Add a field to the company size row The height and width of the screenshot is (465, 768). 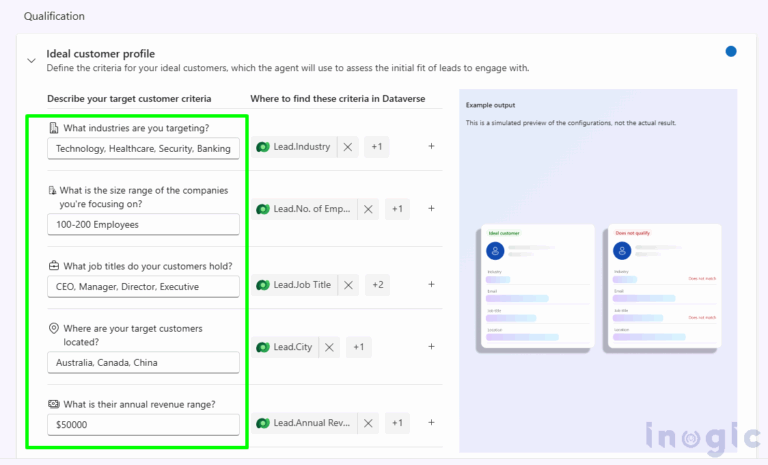pyautogui.click(x=431, y=209)
